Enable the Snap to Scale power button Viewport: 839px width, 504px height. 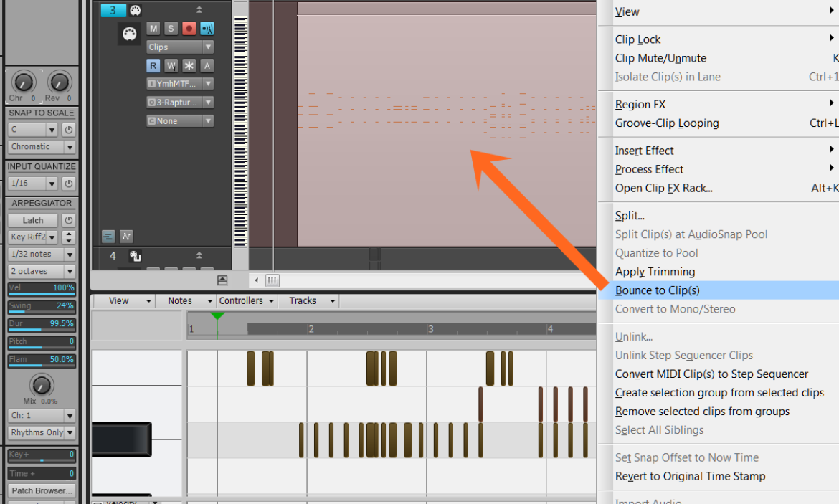point(69,130)
